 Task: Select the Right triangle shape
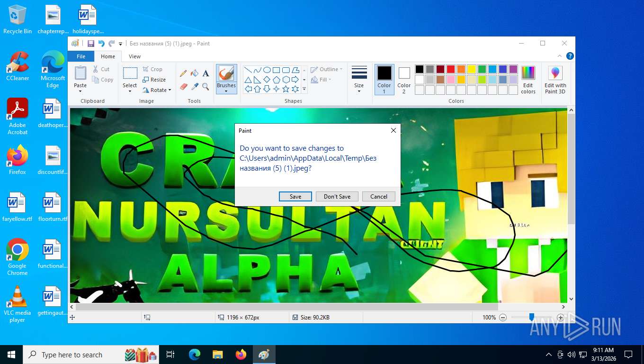tap(258, 80)
